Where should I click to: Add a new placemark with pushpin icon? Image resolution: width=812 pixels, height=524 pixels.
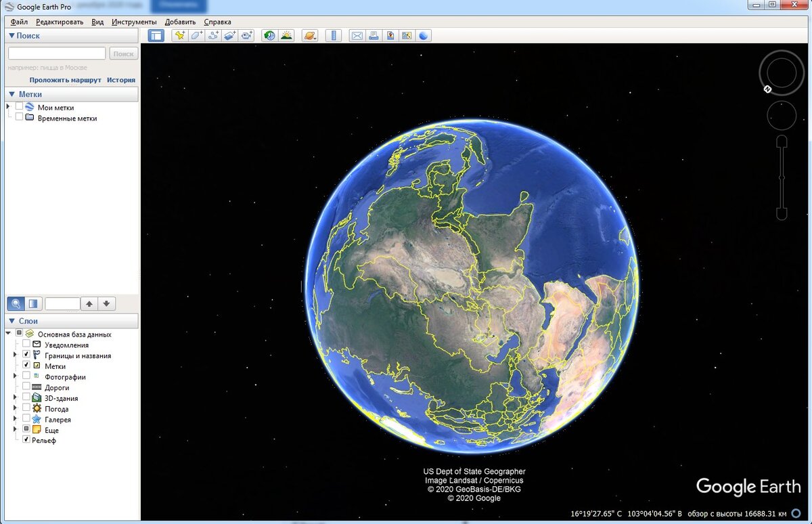(x=180, y=35)
